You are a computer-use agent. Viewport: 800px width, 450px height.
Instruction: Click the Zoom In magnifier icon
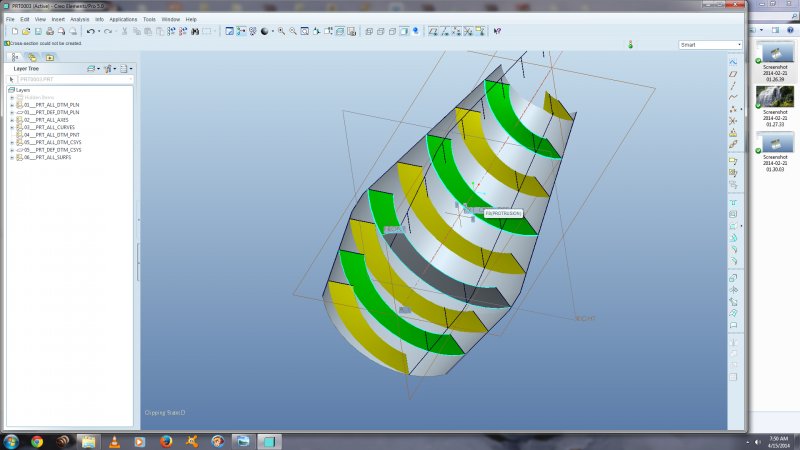click(x=281, y=32)
